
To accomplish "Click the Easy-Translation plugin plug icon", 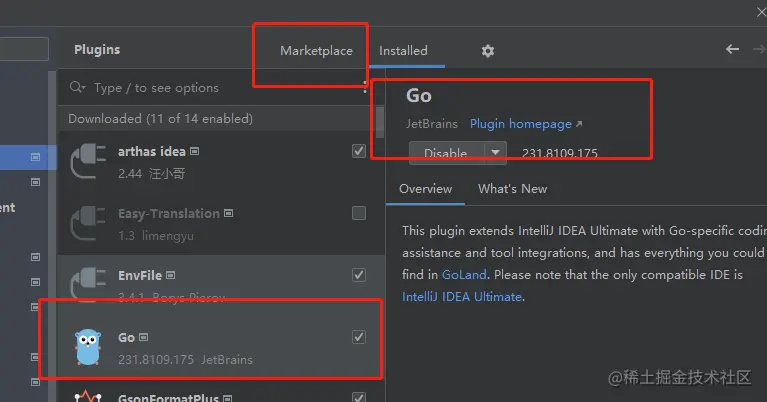I will coord(90,223).
